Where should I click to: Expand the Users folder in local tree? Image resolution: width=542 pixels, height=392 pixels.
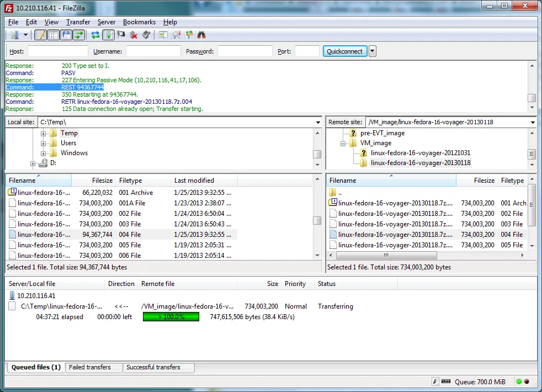point(43,144)
